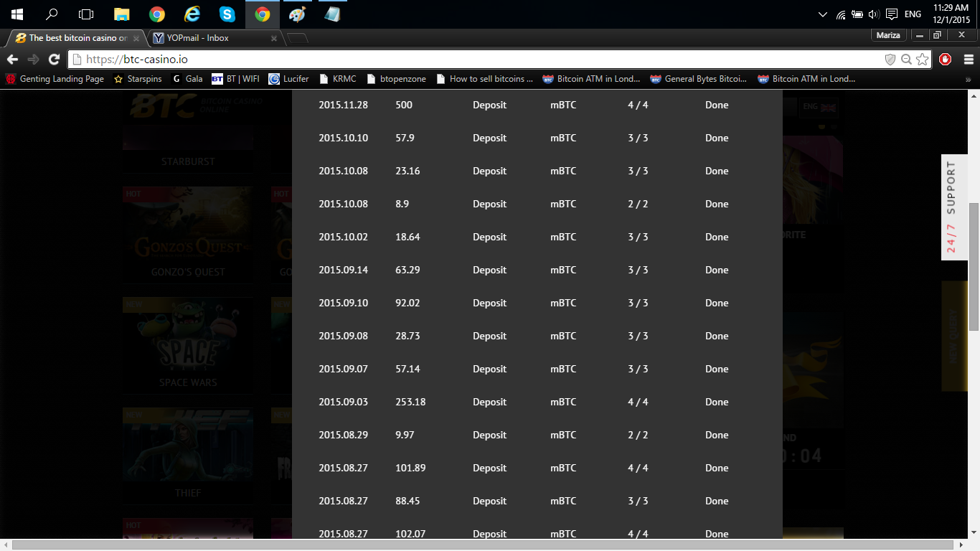Screen dimensions: 980x551
Task: Click the 101.89 amount cell
Action: point(410,468)
